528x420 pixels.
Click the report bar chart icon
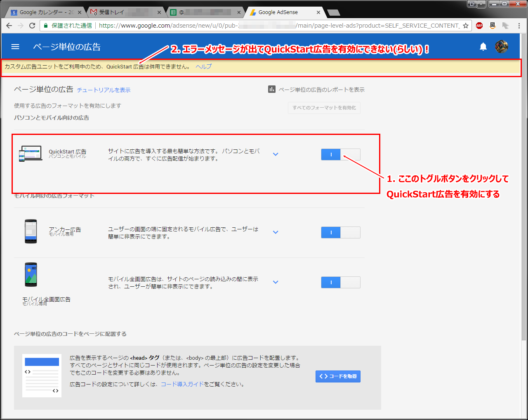[272, 89]
